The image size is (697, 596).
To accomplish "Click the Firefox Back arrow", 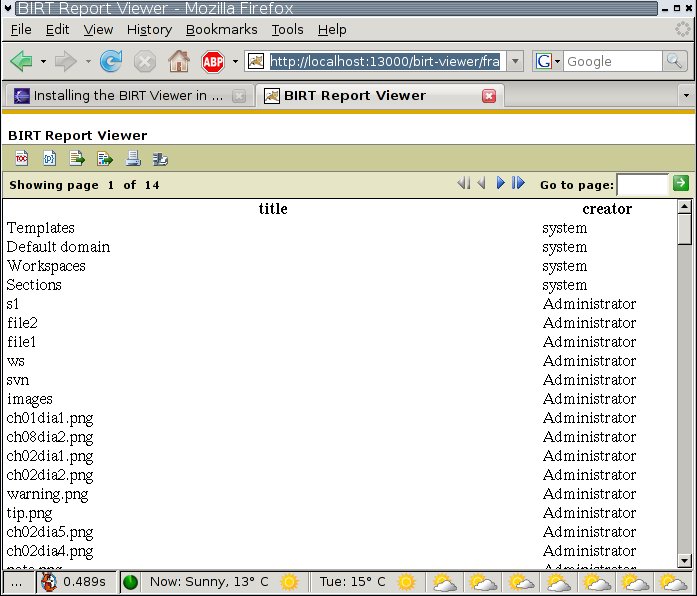I will coord(21,61).
